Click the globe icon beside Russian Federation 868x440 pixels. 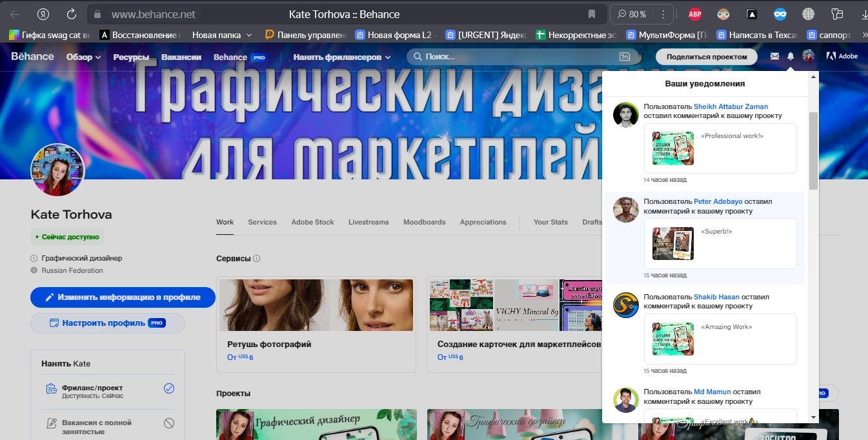click(34, 270)
